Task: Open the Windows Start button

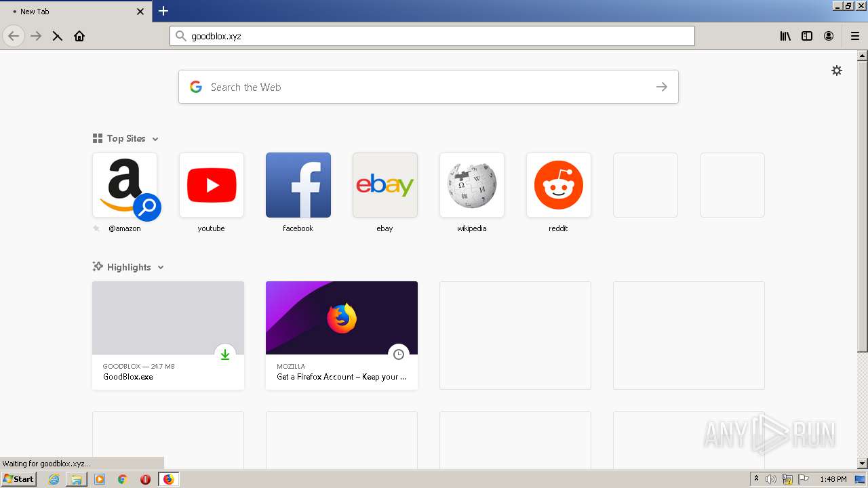Action: click(18, 479)
